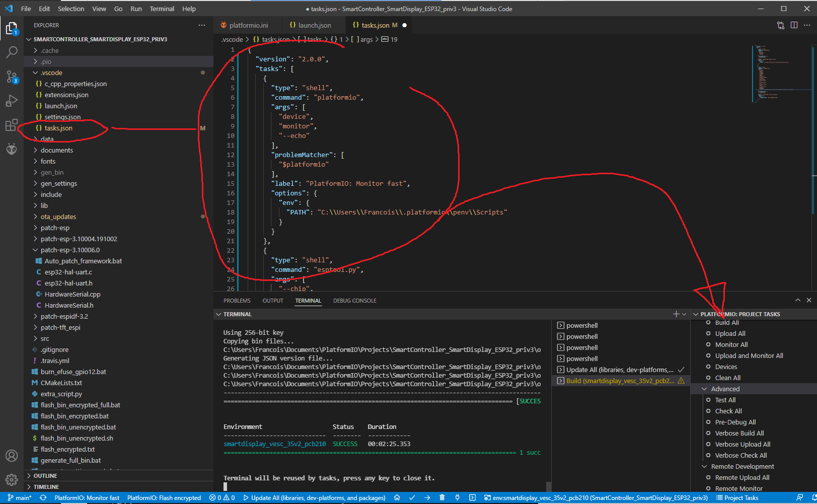This screenshot has width=817, height=504.
Task: Open the Search view in activity bar
Action: (11, 52)
